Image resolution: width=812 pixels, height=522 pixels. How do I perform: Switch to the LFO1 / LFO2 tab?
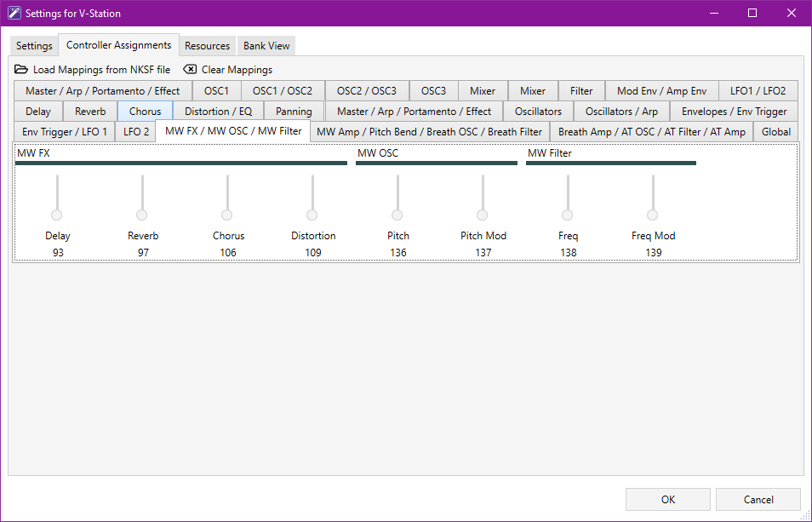[758, 90]
